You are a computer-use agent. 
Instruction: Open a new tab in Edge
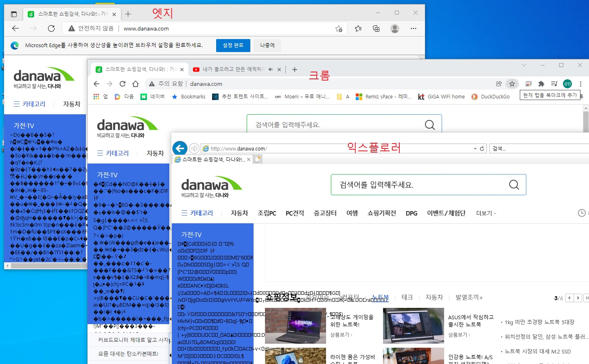pos(128,14)
